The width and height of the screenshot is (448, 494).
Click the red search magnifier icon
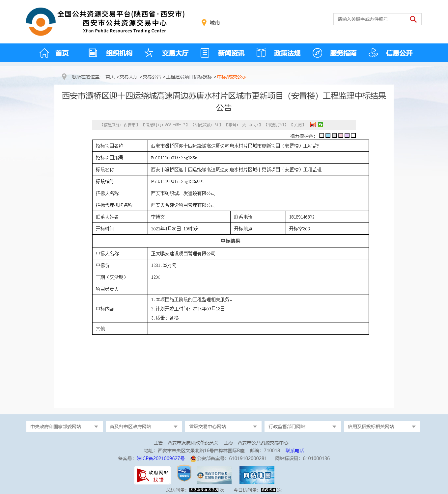(x=413, y=19)
